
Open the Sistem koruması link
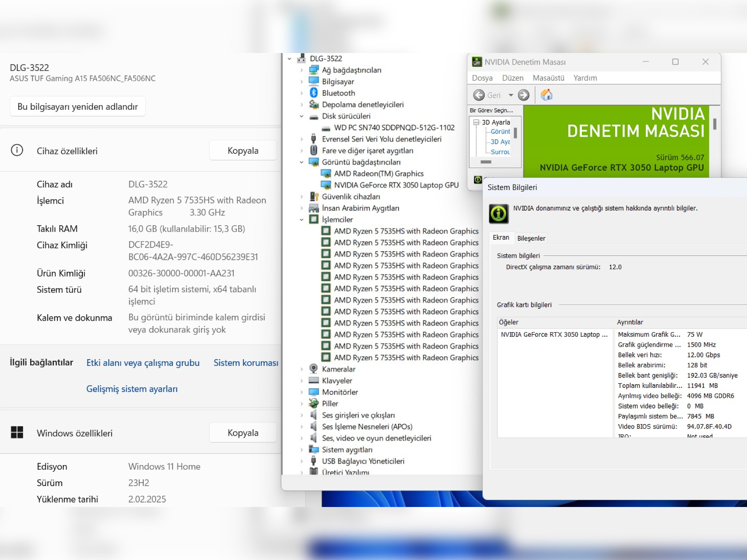[x=246, y=363]
